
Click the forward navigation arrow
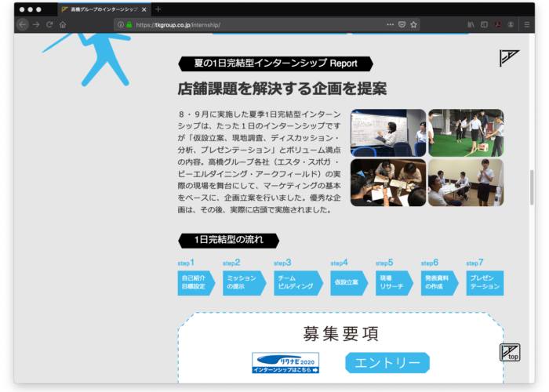click(x=36, y=24)
